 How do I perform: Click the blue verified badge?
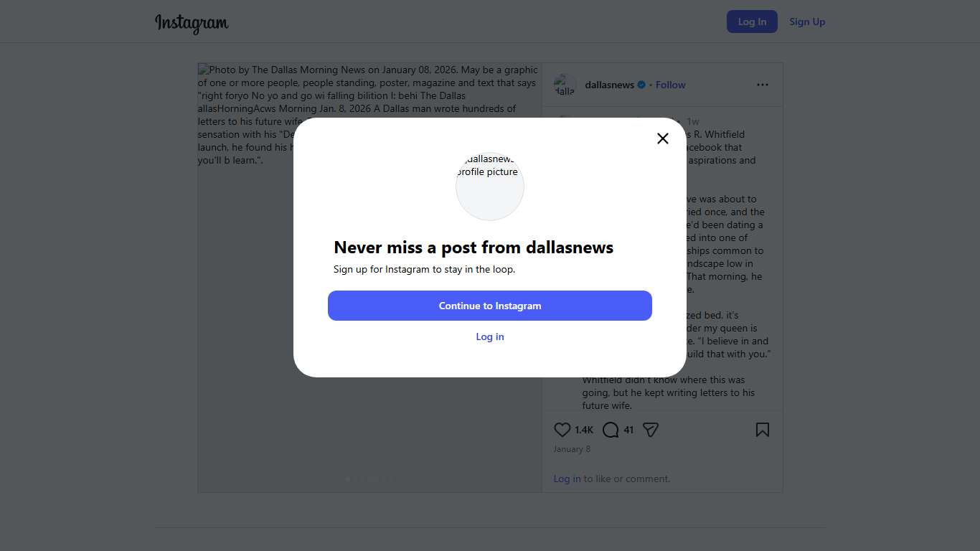pyautogui.click(x=642, y=85)
